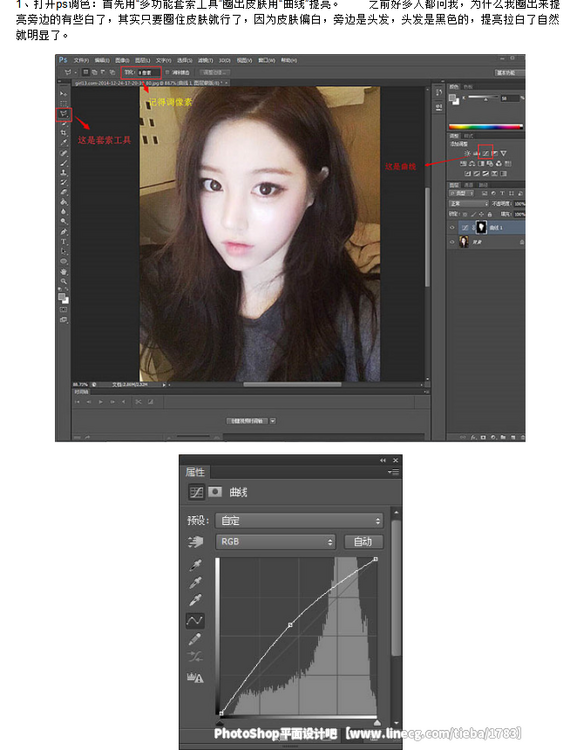Viewport: 570px width, 750px height.
Task: Toggle lock transparent pixels in Layers panel
Action: (465, 214)
